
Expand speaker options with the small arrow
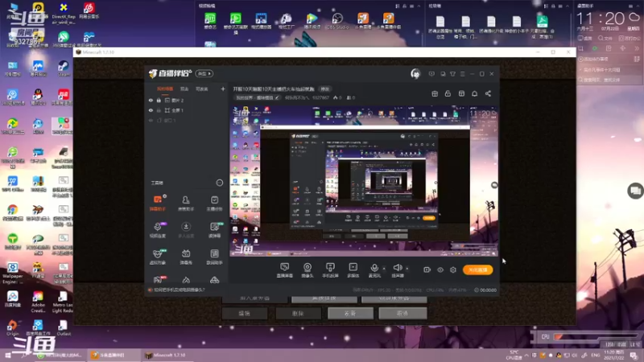tap(407, 269)
